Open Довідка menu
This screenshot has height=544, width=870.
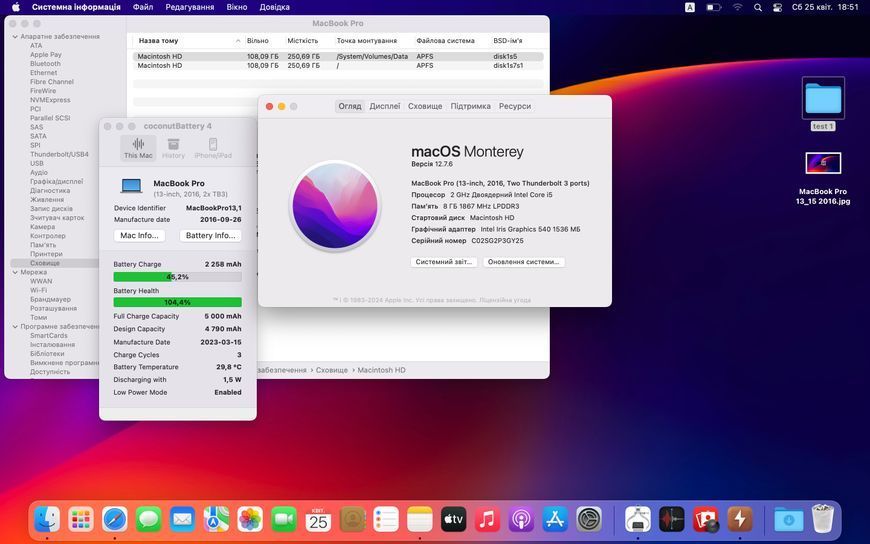pyautogui.click(x=275, y=7)
